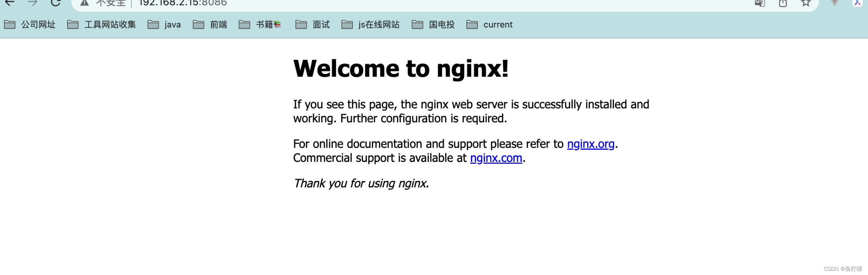The width and height of the screenshot is (868, 275).
Task: Click the 'Further configuration is required' sentence
Action: (x=424, y=119)
